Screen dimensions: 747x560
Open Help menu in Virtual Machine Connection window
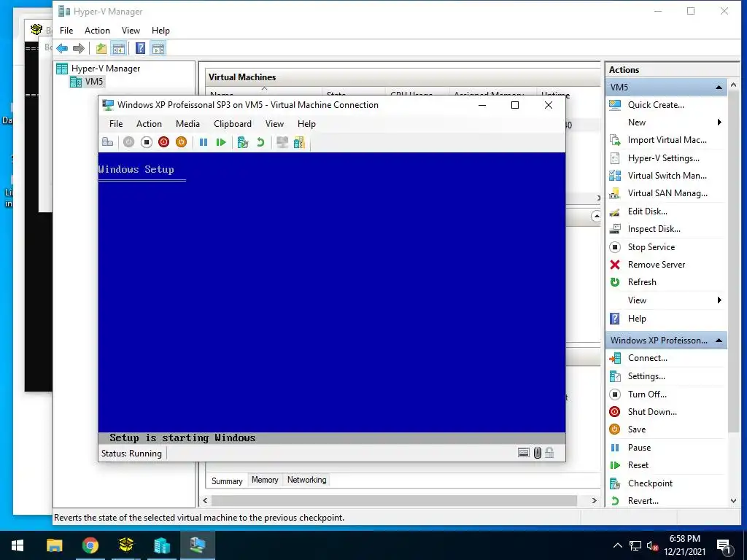click(x=306, y=124)
